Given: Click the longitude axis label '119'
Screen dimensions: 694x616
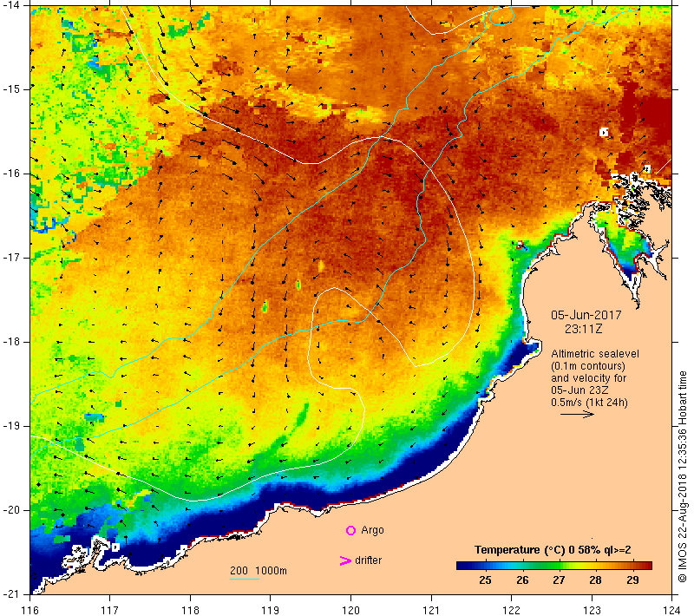Looking at the screenshot, I should [271, 610].
